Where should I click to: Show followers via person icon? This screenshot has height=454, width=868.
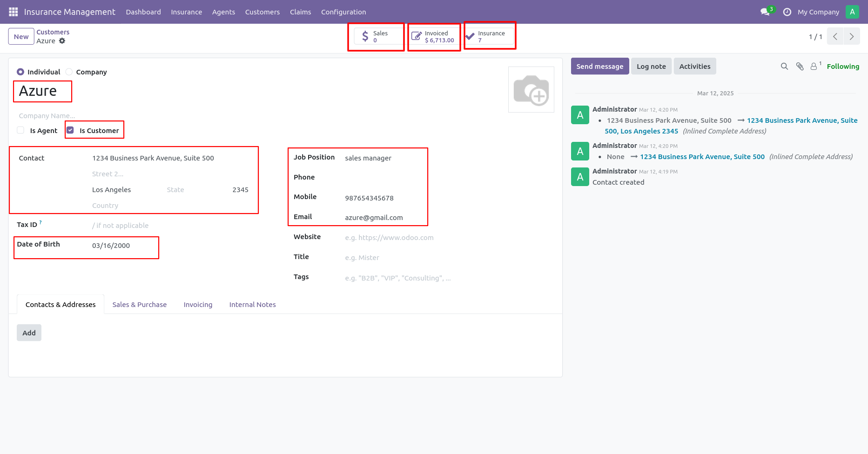(814, 67)
